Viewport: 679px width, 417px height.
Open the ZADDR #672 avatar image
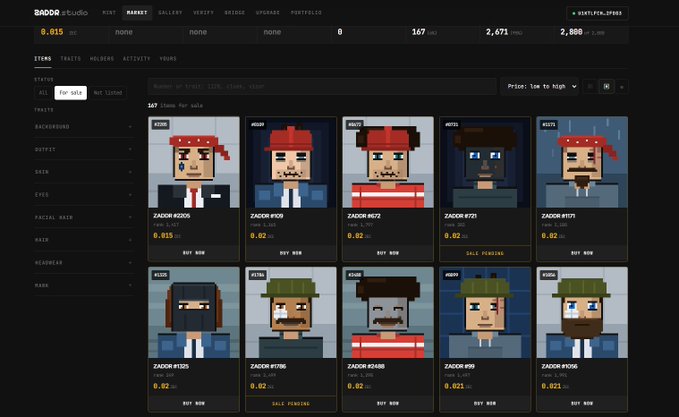(x=388, y=162)
